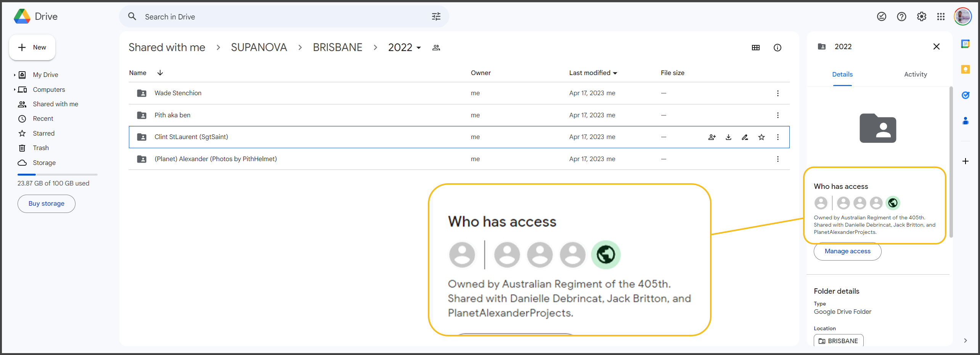Open Shared with me in sidebar
The image size is (980, 355).
(55, 104)
